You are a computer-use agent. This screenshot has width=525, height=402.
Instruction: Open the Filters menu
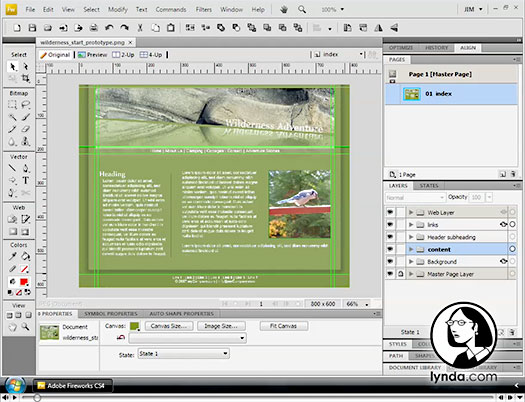tap(204, 9)
